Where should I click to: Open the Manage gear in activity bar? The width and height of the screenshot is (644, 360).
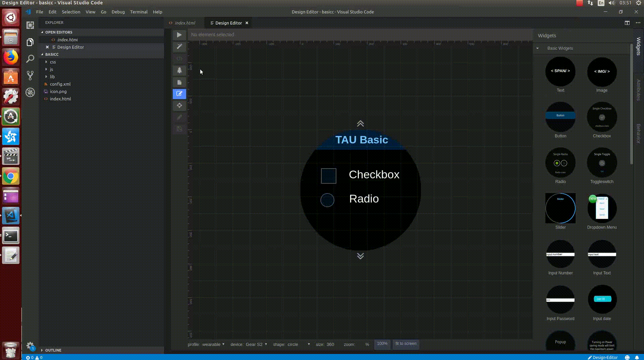coord(30,346)
